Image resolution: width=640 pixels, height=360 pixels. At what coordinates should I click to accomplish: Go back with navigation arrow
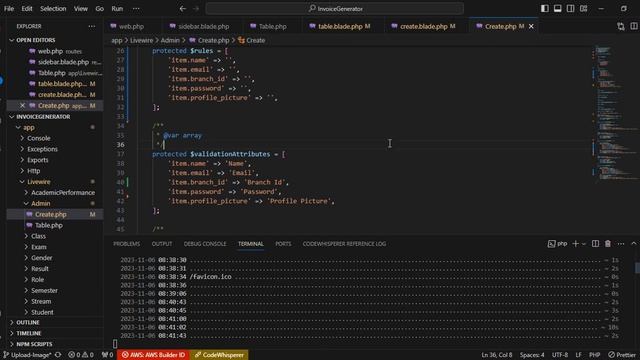click(x=183, y=9)
